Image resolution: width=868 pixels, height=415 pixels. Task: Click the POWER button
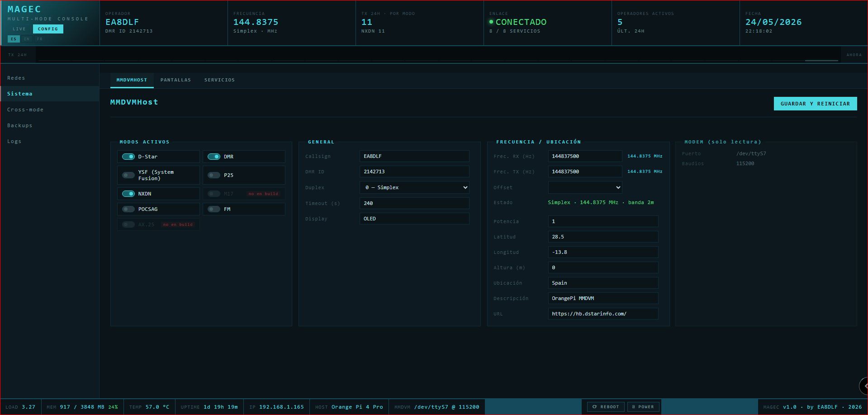[643, 407]
